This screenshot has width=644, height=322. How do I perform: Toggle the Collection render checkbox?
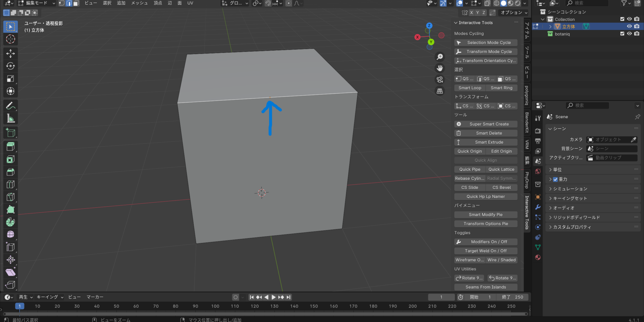point(637,19)
